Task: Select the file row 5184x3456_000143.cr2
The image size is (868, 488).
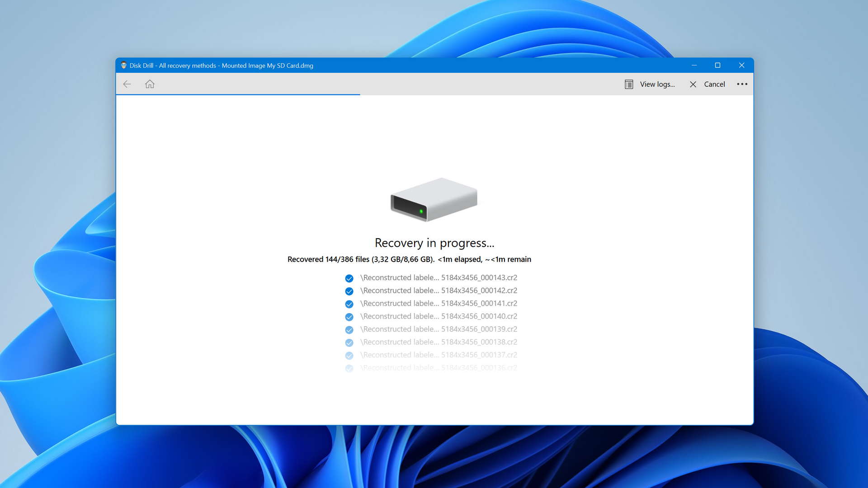Action: (431, 278)
